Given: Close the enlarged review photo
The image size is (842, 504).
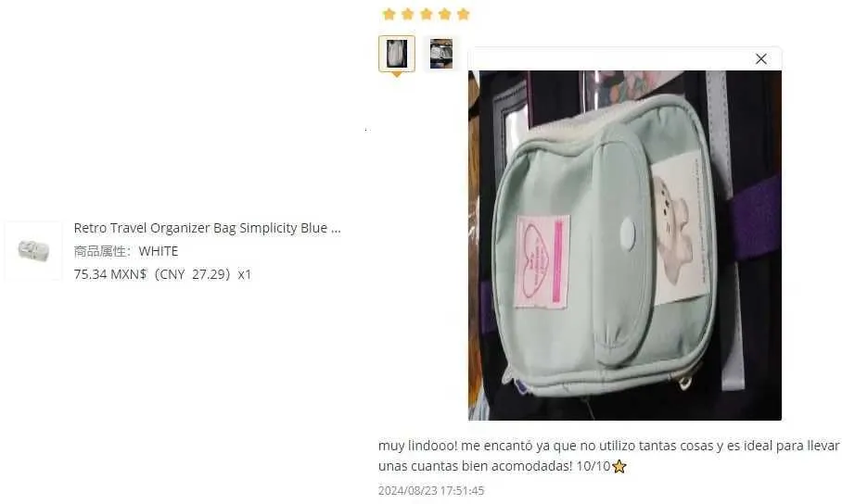Looking at the screenshot, I should point(761,59).
